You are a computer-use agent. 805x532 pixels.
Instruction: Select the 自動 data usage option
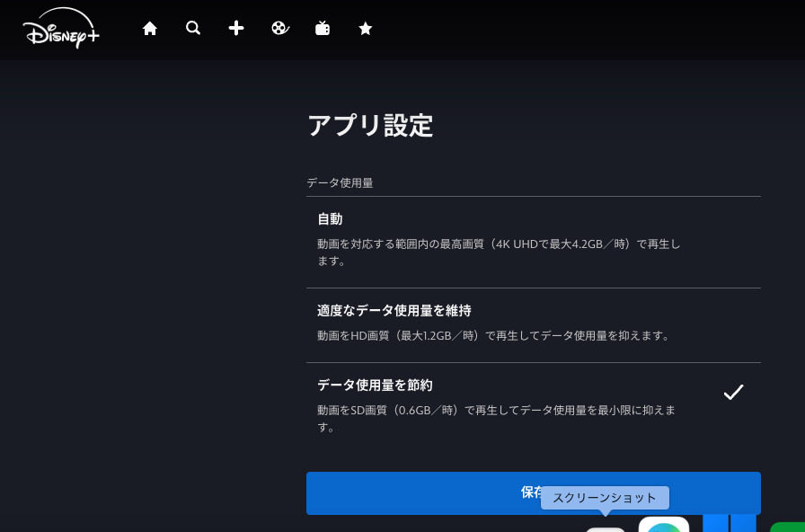(x=533, y=238)
